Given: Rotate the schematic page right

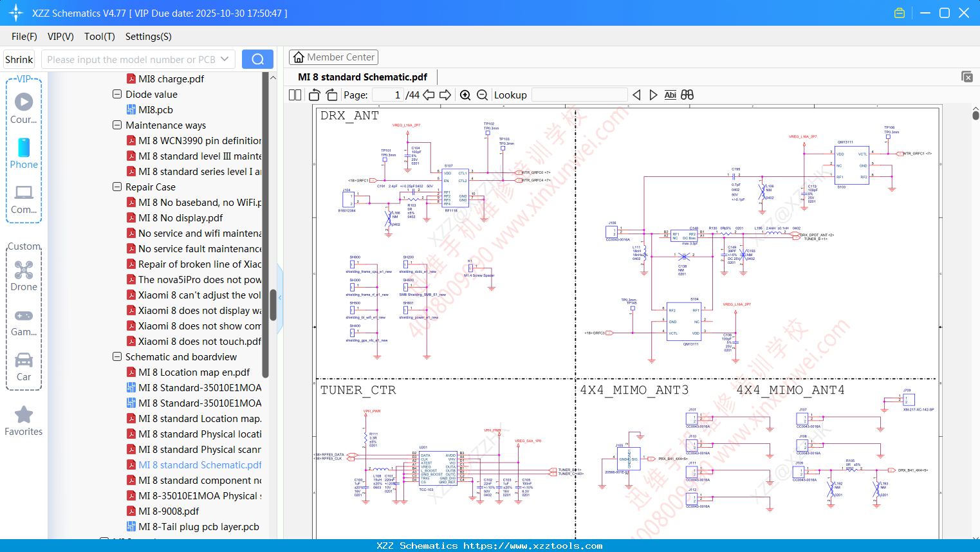Looking at the screenshot, I should [331, 95].
